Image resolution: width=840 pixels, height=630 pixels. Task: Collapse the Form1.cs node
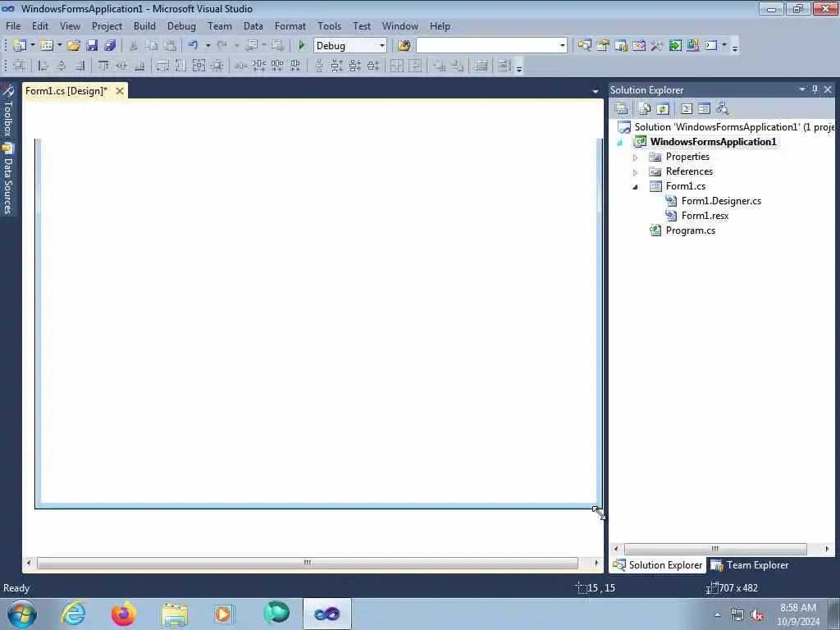[x=636, y=187]
